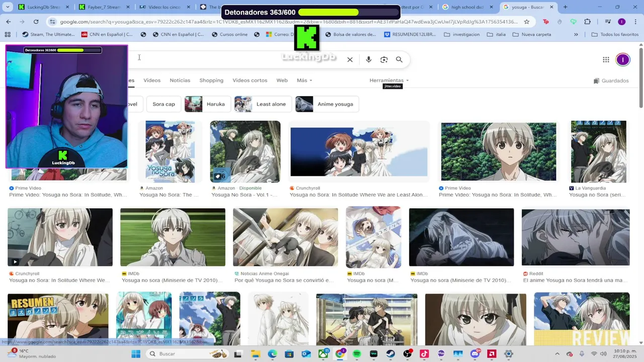Open the Chrome profile icon in toolbar
Screen dimensions: 644x362
(621, 22)
